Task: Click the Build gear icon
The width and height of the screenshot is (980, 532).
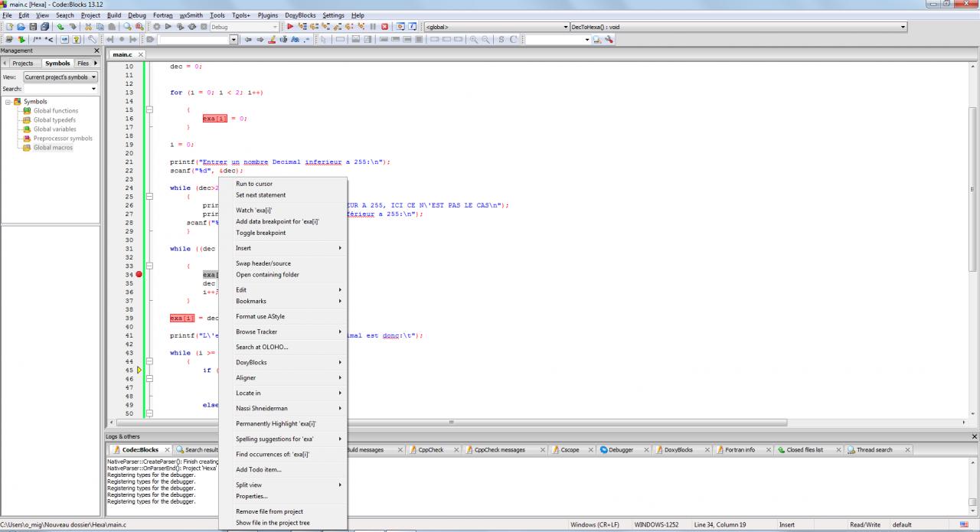Action: [x=156, y=27]
